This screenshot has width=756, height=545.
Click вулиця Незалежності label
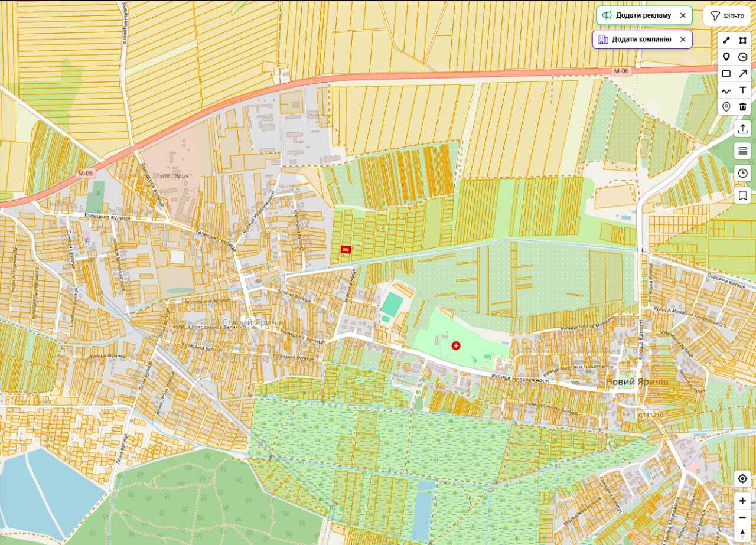click(x=522, y=379)
